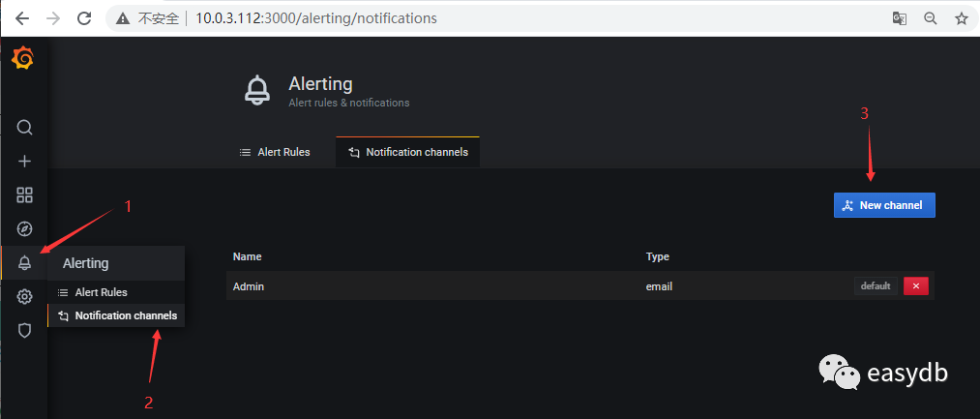The image size is (980, 419).
Task: Focus the browser address bar URL
Action: [316, 18]
